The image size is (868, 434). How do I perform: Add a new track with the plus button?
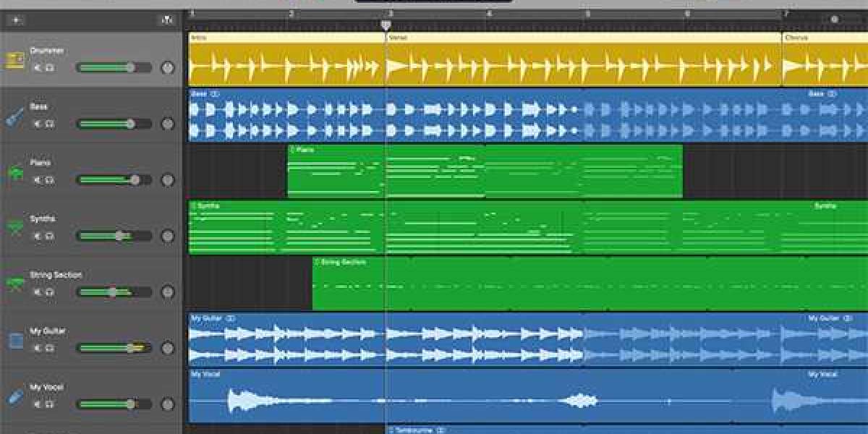[15, 20]
